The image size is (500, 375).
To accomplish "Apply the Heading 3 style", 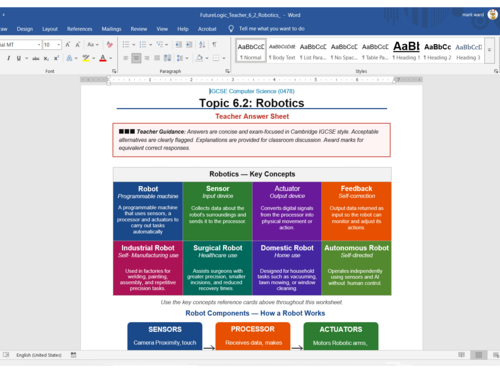I will point(468,51).
